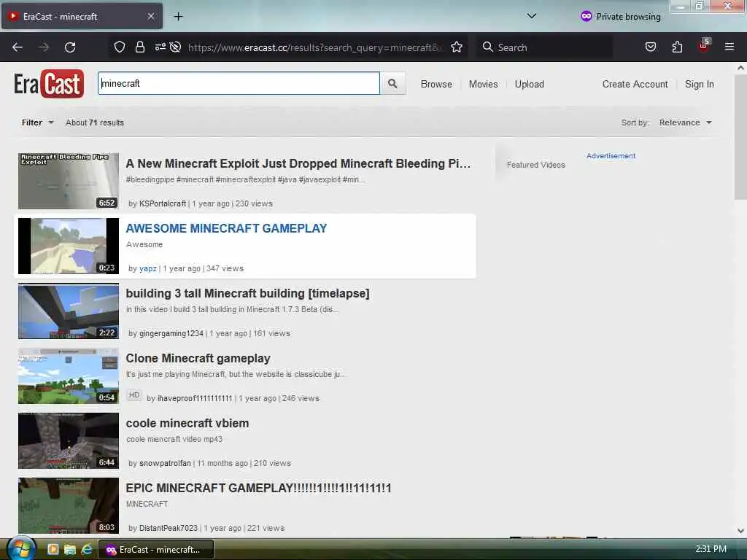Click the EraCast logo
The height and width of the screenshot is (560, 747).
(x=49, y=84)
